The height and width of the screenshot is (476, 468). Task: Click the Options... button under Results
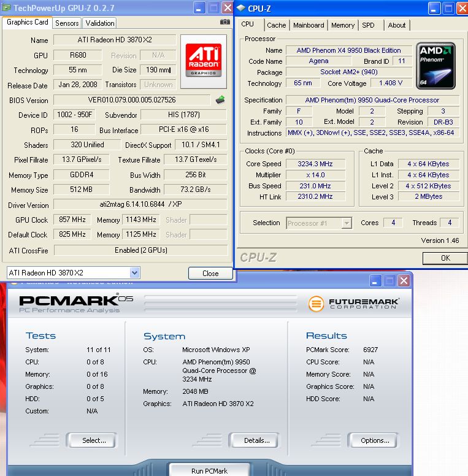(373, 440)
